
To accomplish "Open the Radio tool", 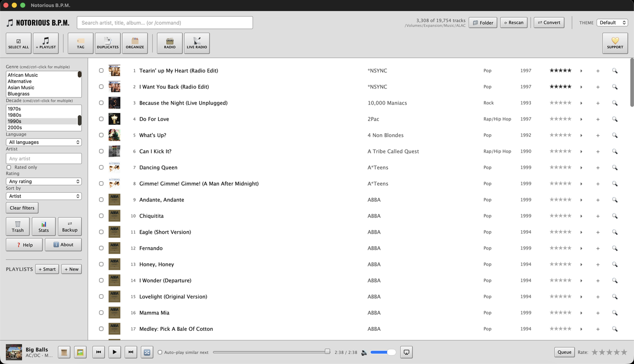I will pos(169,43).
